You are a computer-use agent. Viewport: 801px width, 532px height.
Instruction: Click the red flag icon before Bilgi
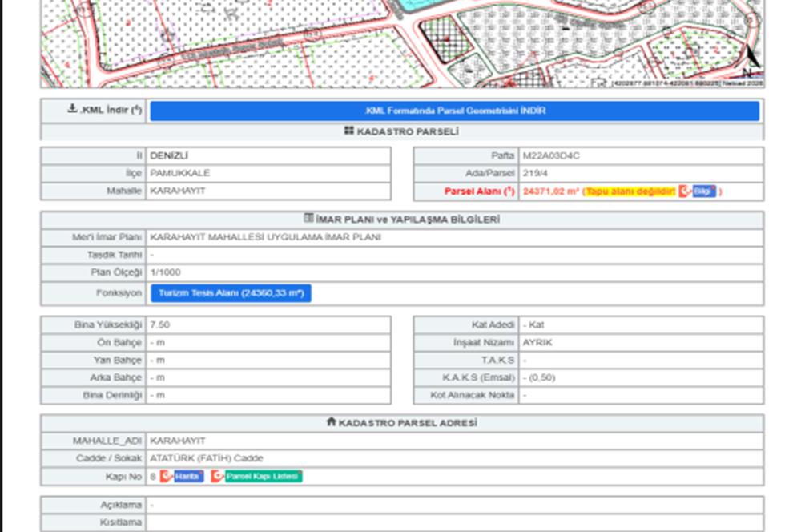[x=685, y=191]
